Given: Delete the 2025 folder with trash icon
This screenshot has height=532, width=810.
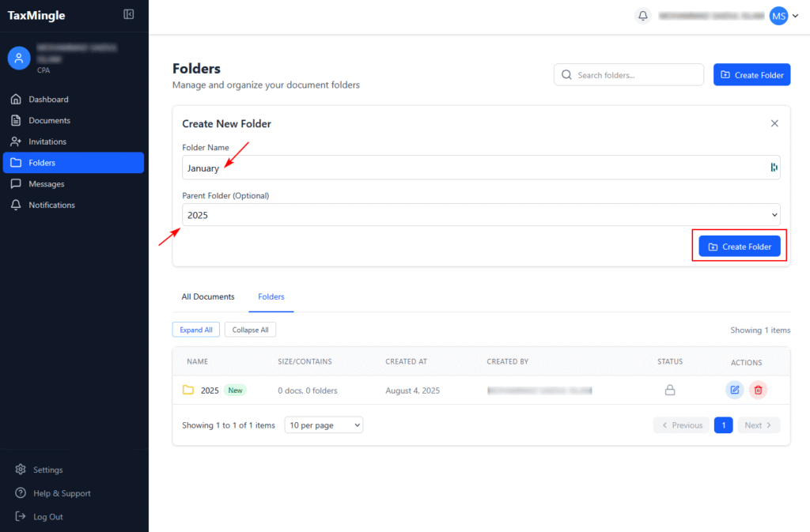Looking at the screenshot, I should pos(758,390).
